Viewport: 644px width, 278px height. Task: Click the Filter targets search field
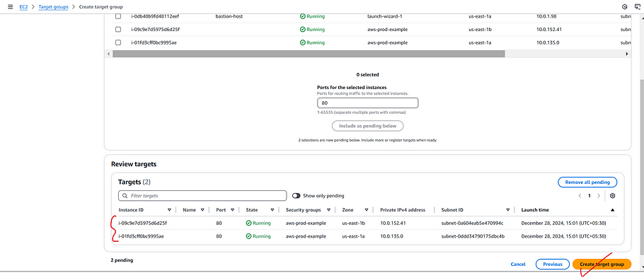tap(202, 196)
